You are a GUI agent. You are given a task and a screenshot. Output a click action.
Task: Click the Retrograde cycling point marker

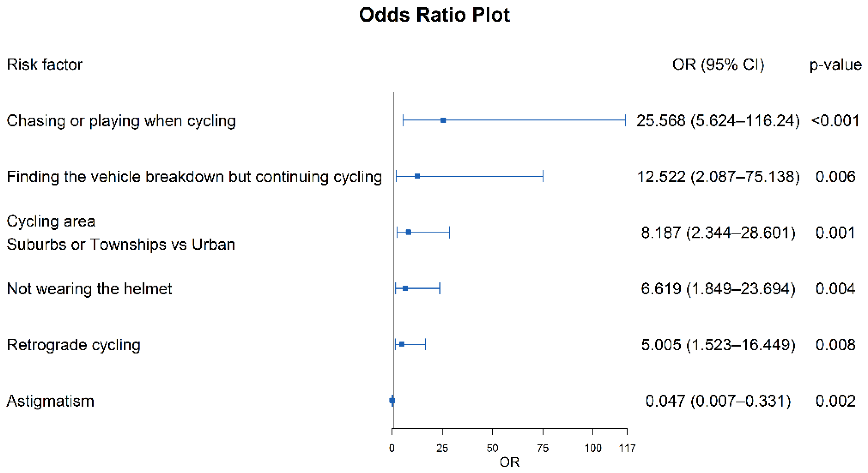pos(402,344)
